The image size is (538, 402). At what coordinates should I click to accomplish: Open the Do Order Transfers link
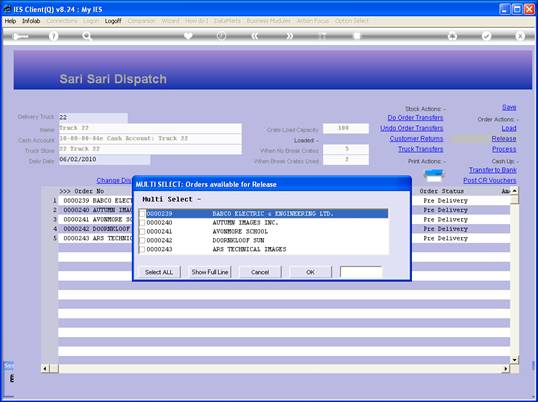point(415,118)
